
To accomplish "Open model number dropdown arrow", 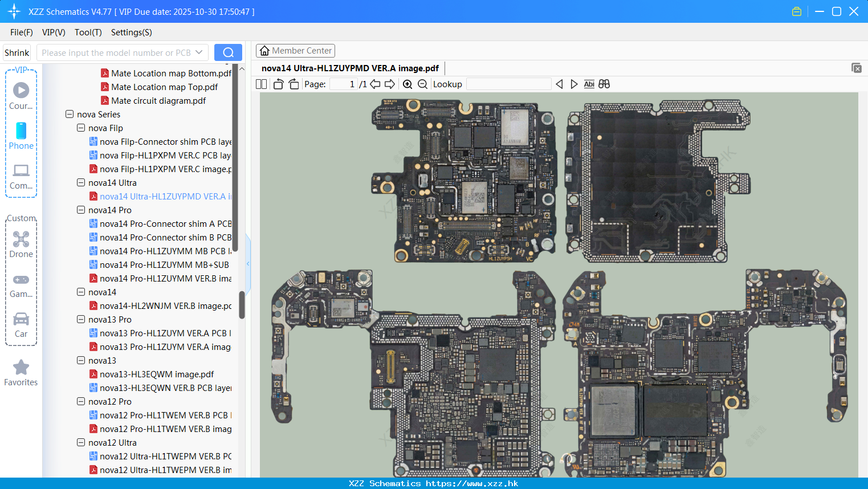I will coord(199,52).
